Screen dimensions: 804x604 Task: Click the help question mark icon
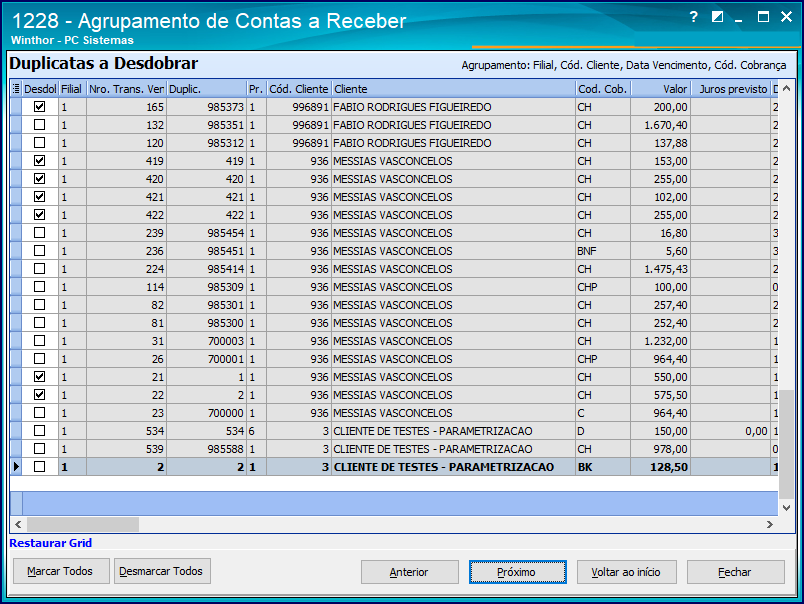click(693, 17)
